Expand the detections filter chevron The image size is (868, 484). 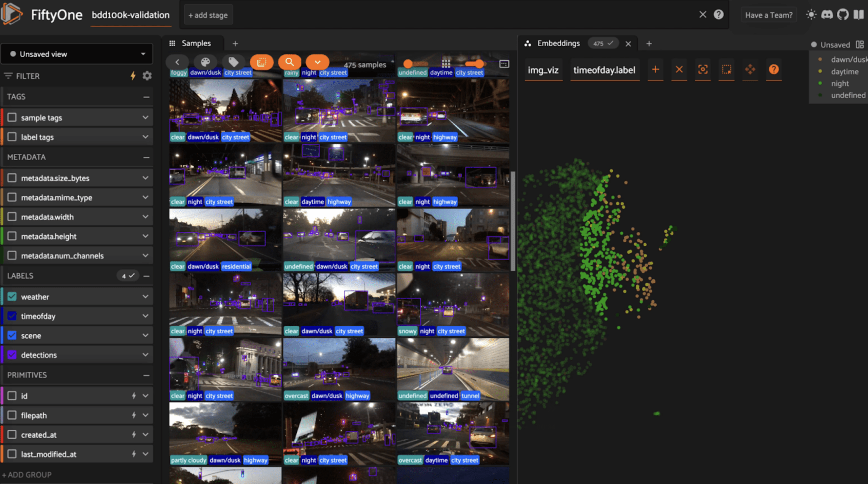pos(145,355)
